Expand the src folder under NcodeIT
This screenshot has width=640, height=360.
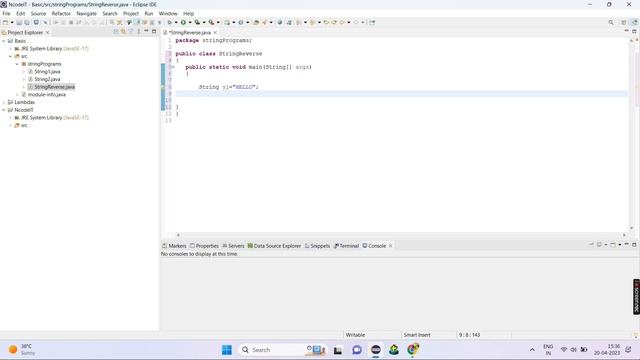(10, 125)
